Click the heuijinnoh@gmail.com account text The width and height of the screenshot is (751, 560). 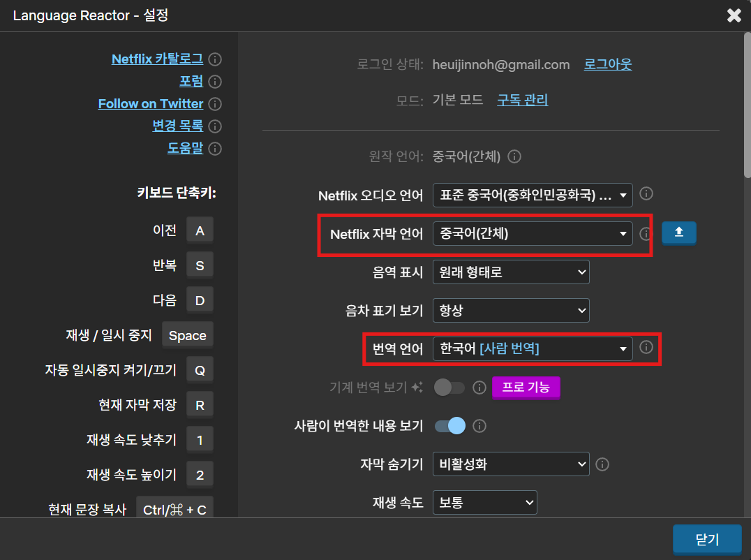(501, 65)
